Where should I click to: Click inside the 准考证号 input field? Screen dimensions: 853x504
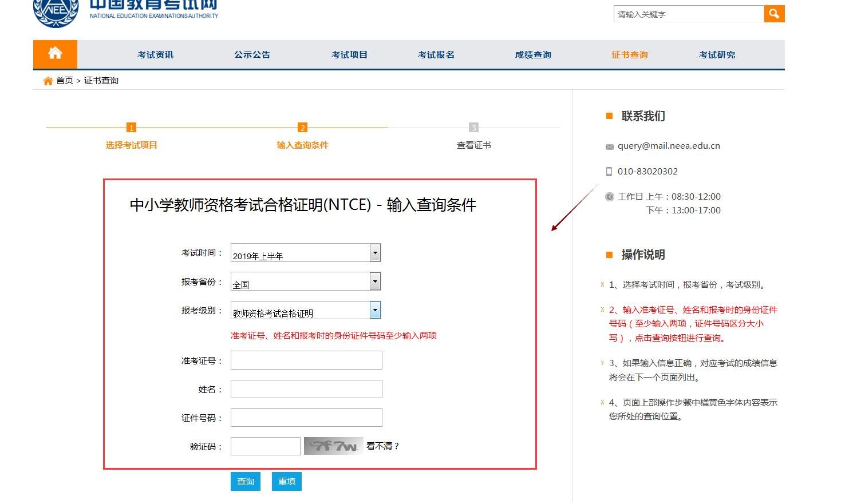tap(306, 360)
